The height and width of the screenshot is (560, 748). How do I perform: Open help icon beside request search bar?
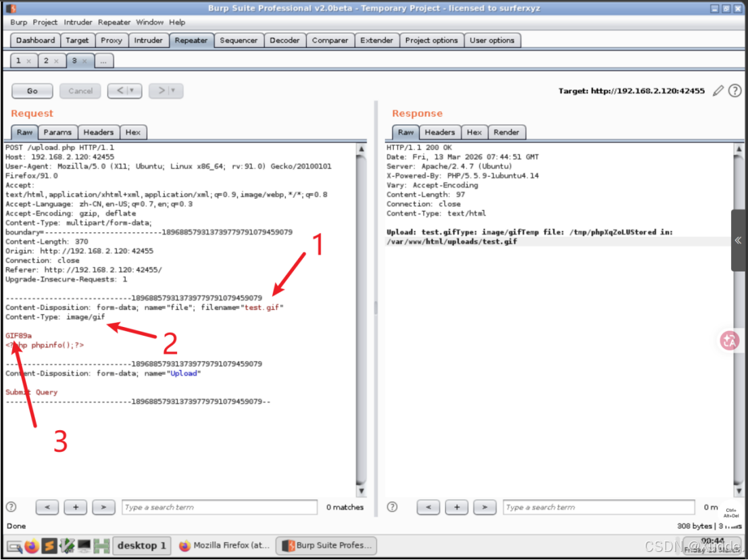pyautogui.click(x=11, y=507)
